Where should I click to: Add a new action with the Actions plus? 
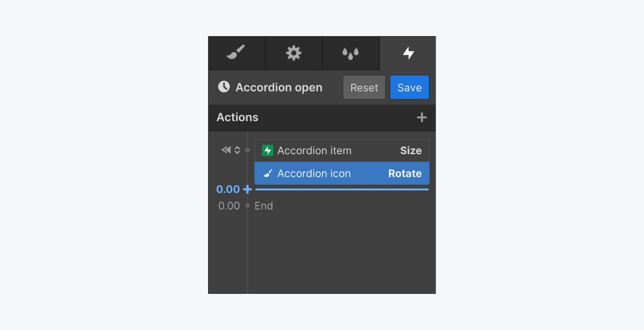pyautogui.click(x=422, y=117)
